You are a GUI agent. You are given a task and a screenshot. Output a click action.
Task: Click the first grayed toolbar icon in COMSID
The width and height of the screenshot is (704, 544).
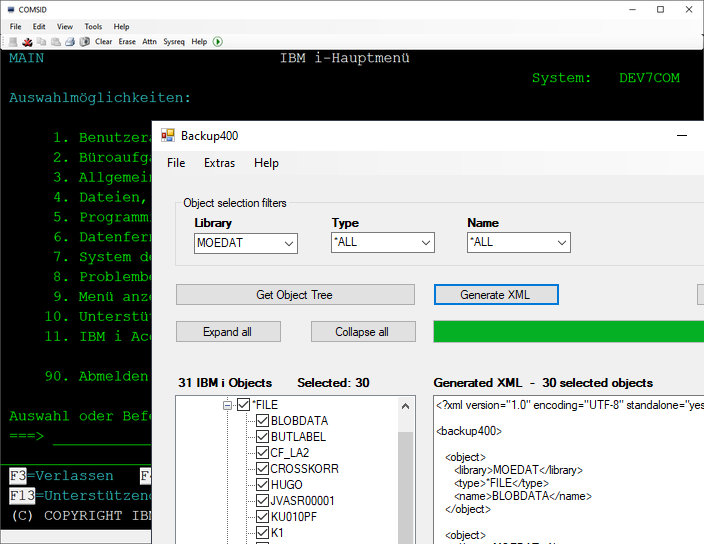coord(14,42)
